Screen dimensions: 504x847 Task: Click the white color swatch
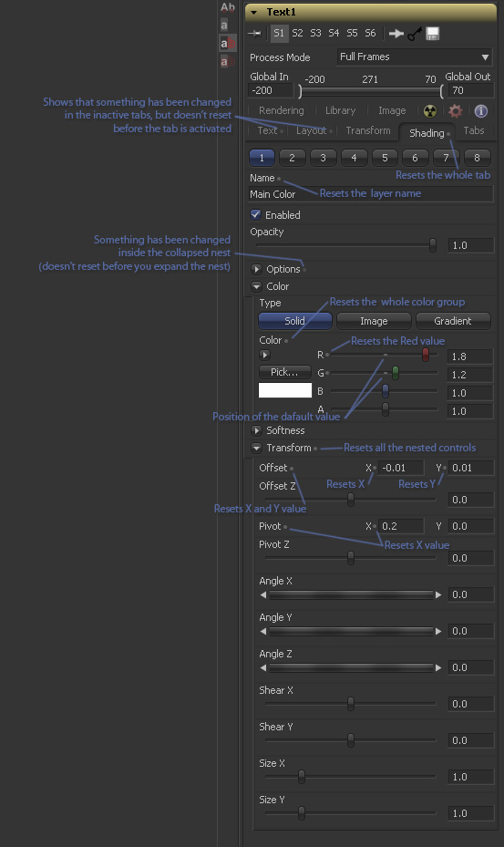point(284,390)
